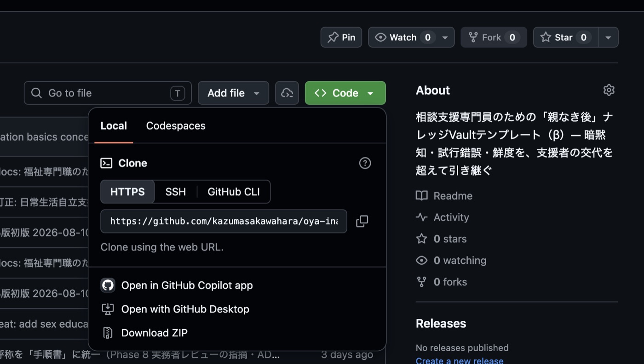Select the GitHub CLI clone option
644x364 pixels.
234,192
